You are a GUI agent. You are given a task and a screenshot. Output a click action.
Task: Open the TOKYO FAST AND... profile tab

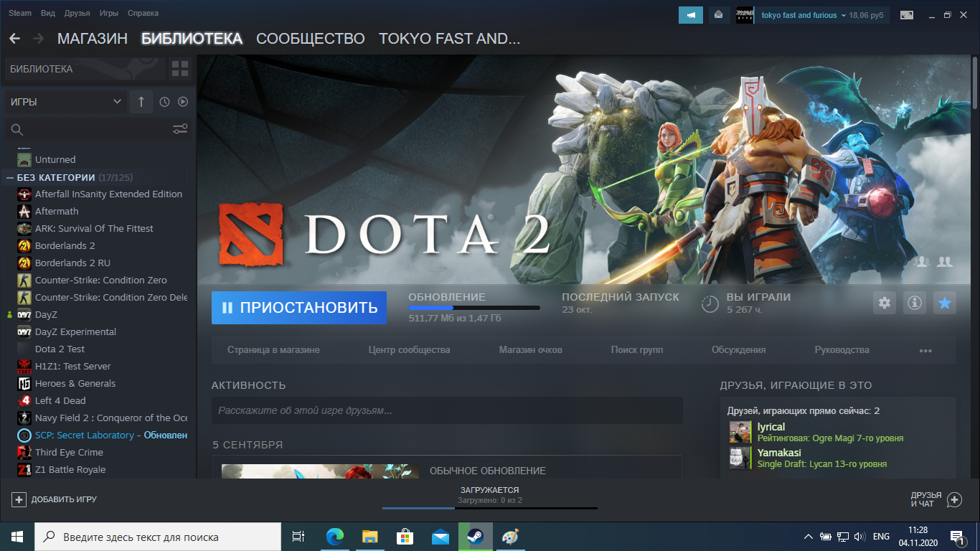click(449, 39)
